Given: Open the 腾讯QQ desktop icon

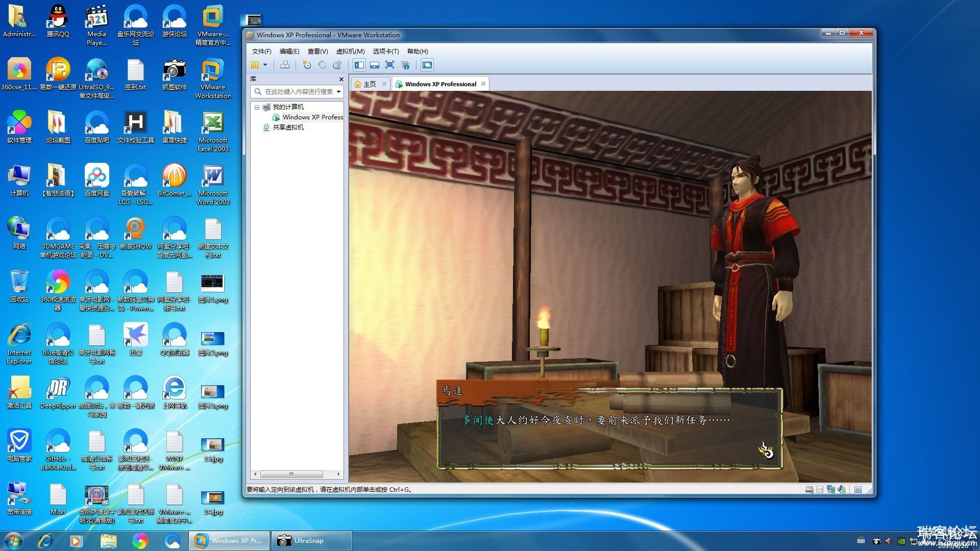Looking at the screenshot, I should click(58, 21).
